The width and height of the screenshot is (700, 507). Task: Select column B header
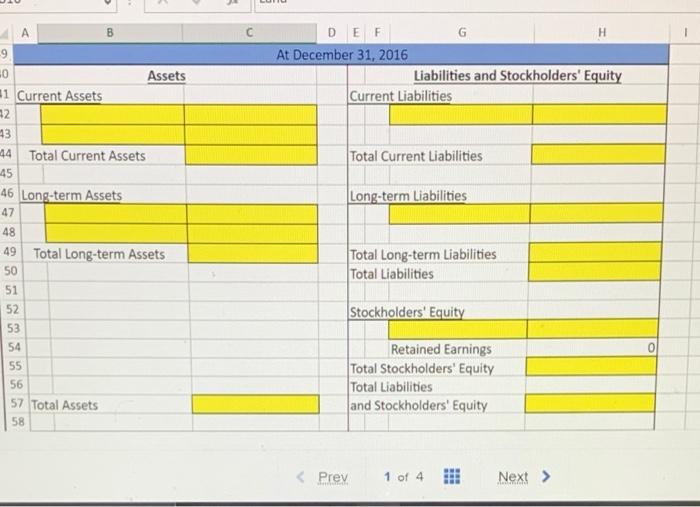click(x=110, y=33)
